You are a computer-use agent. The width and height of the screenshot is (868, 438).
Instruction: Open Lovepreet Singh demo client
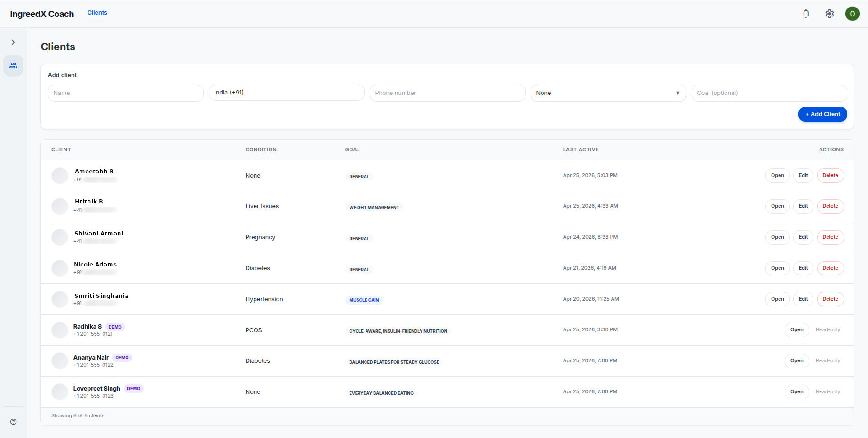(x=796, y=392)
